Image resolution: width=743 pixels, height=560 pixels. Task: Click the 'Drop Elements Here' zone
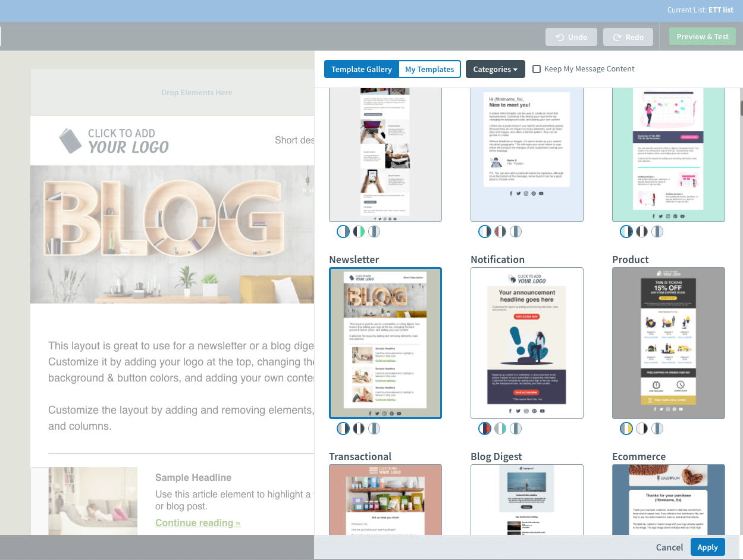[197, 92]
